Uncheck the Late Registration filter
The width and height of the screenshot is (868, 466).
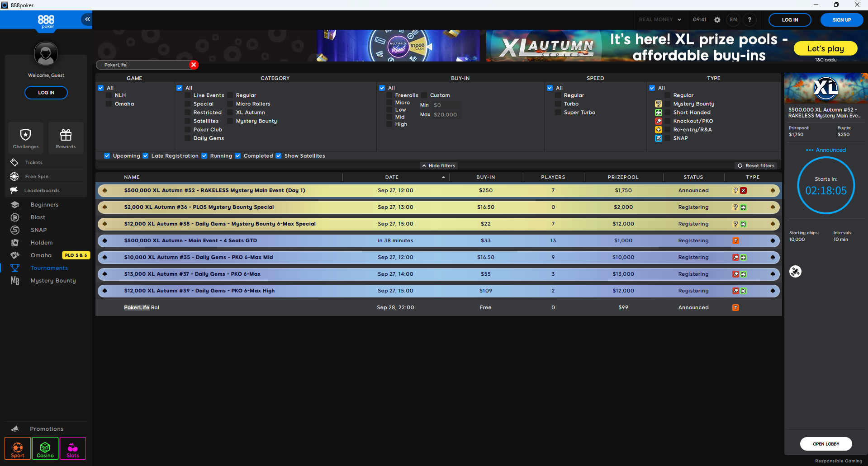(x=146, y=156)
